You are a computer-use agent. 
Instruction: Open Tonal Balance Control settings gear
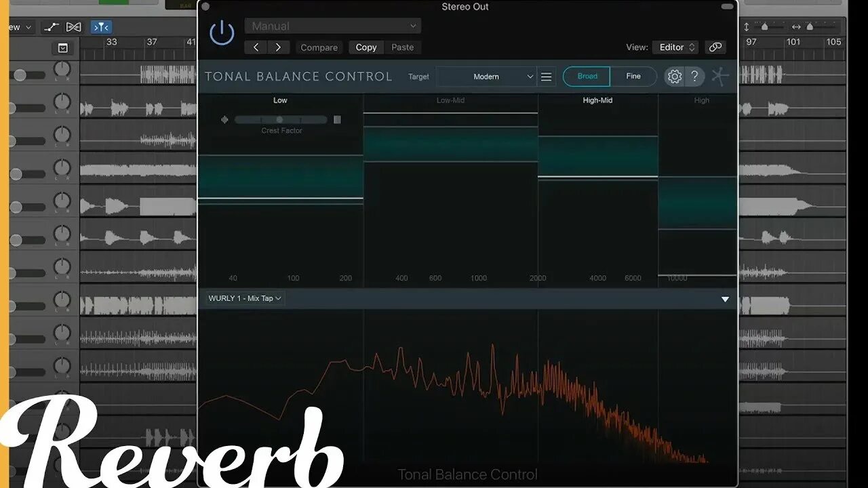click(674, 77)
